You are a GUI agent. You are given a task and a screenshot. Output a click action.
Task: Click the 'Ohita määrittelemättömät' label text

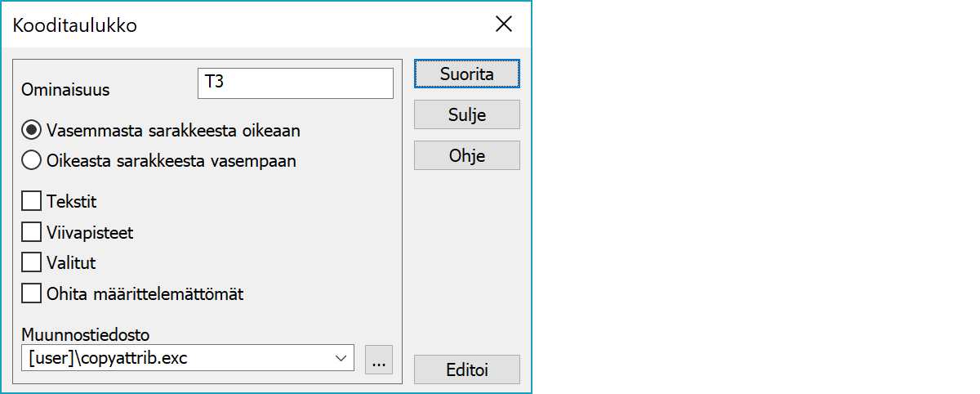pyautogui.click(x=145, y=293)
